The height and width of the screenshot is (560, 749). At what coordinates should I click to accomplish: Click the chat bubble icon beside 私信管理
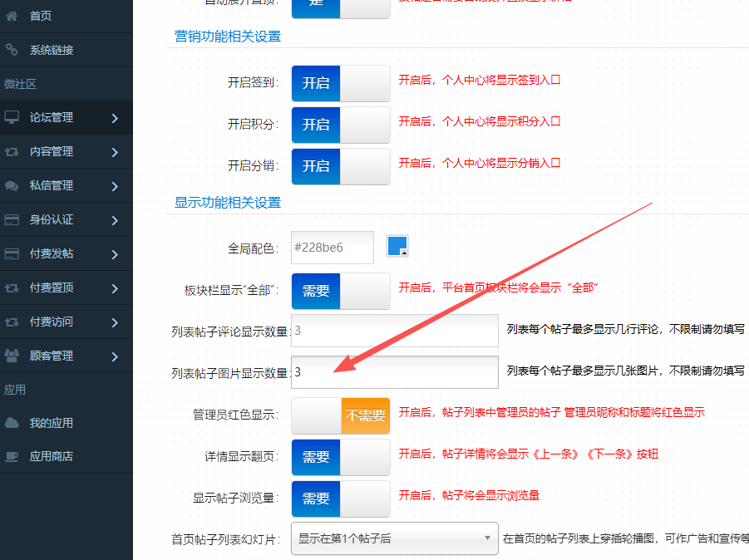pyautogui.click(x=12, y=186)
